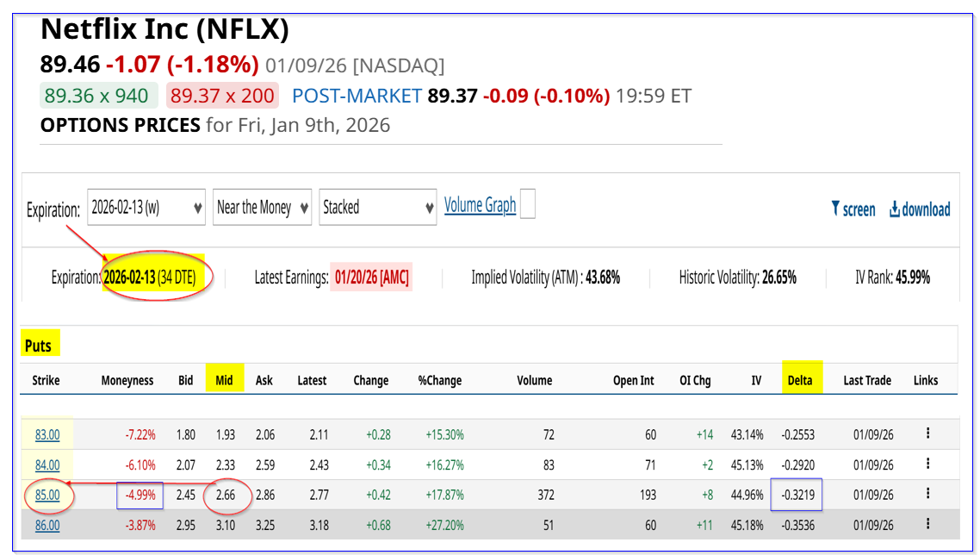The image size is (980, 555).
Task: Click the 01/20/26 latest earnings date
Action: [371, 277]
